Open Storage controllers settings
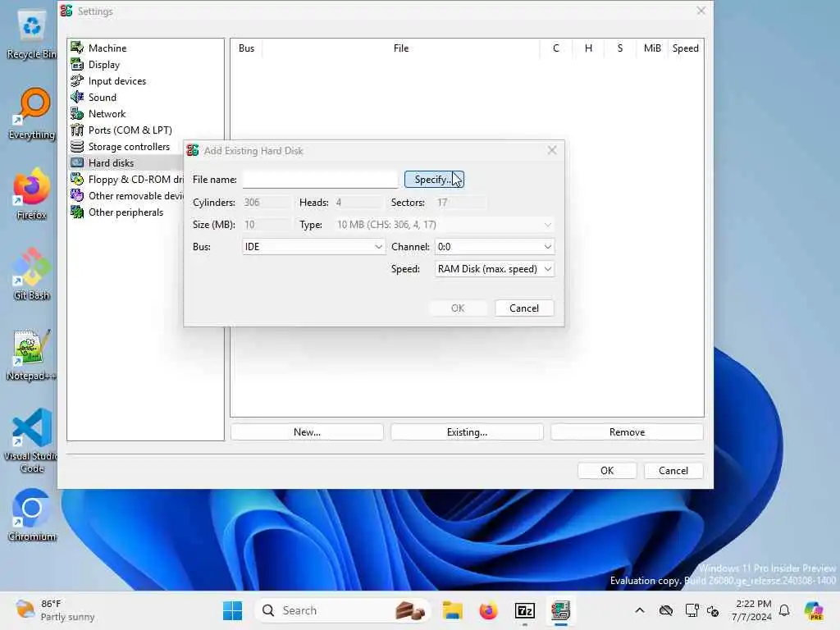 [129, 147]
